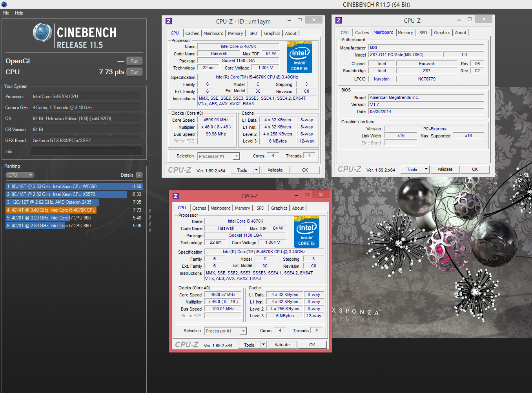
Task: Click OK in the red-framed CPU-Z window
Action: 312,345
